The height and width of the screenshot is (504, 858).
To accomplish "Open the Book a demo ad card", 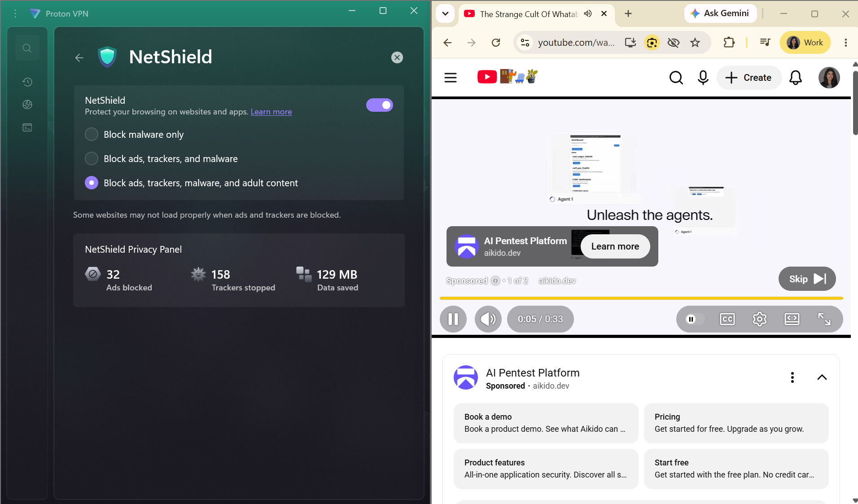I will (x=546, y=423).
